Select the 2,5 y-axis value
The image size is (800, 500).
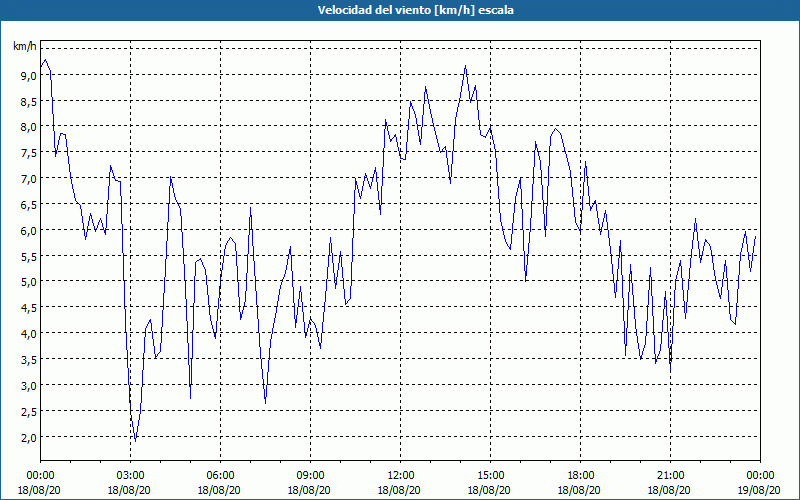click(28, 412)
